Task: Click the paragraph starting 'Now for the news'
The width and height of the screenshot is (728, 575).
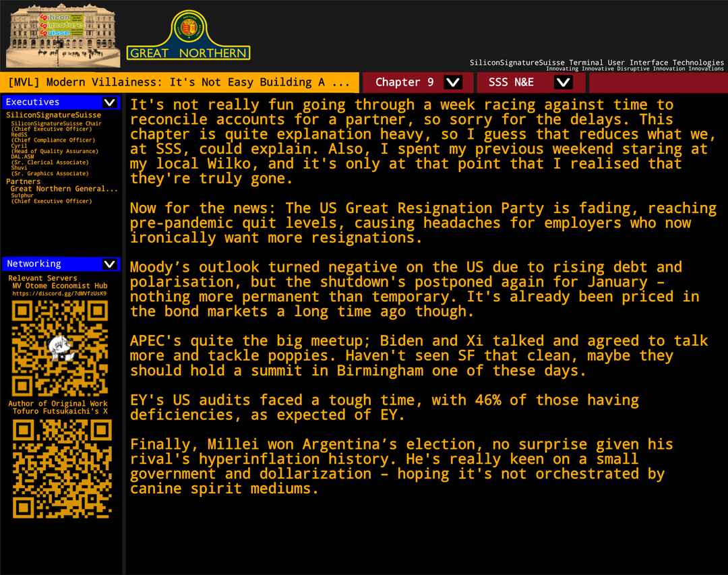Action: point(423,223)
